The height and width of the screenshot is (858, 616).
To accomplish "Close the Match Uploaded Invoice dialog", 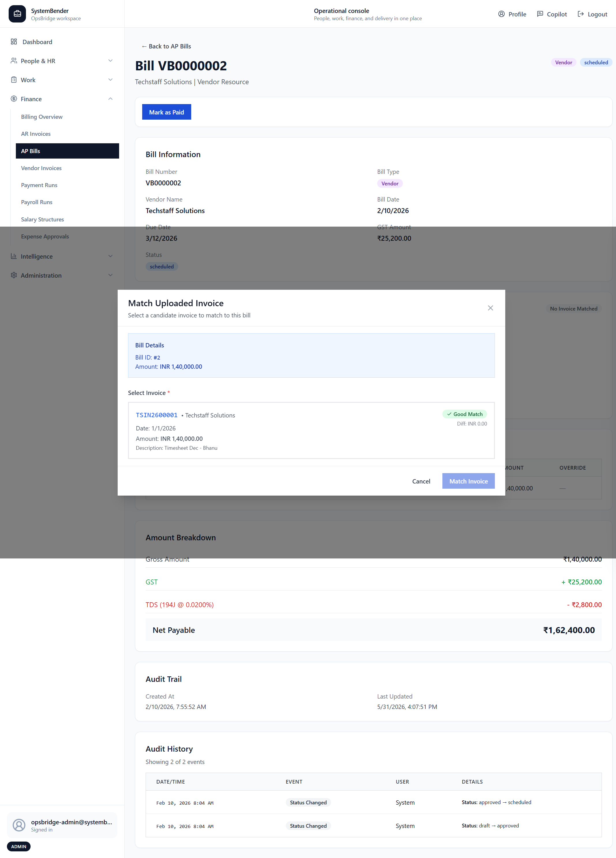I will [490, 308].
